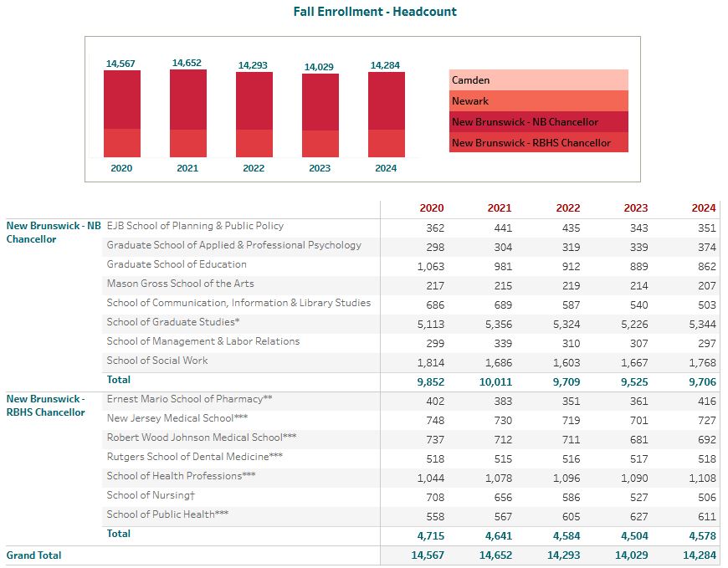The width and height of the screenshot is (728, 568).
Task: Click School of Graduate Studies 2021 value 5,356
Action: [x=498, y=325]
